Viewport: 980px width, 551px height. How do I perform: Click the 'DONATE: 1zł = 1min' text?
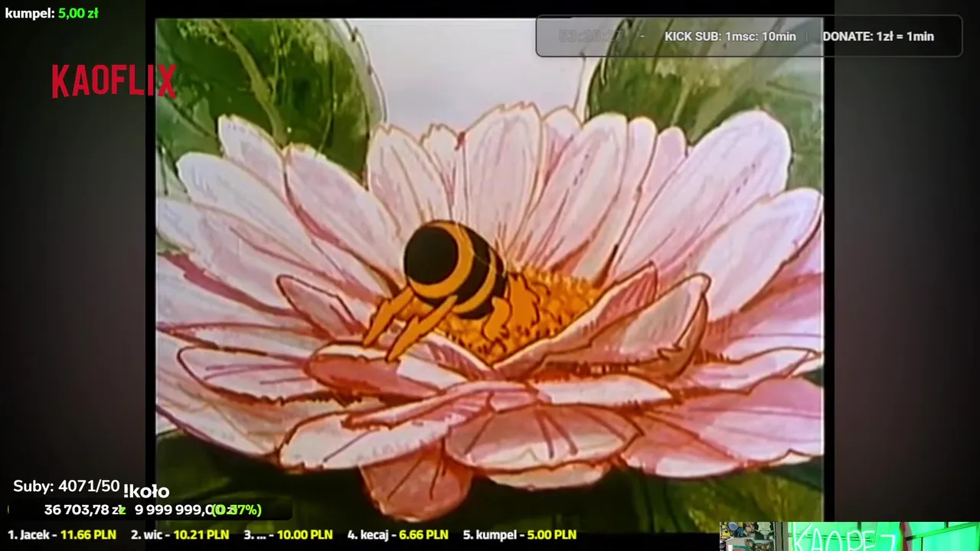tap(878, 36)
